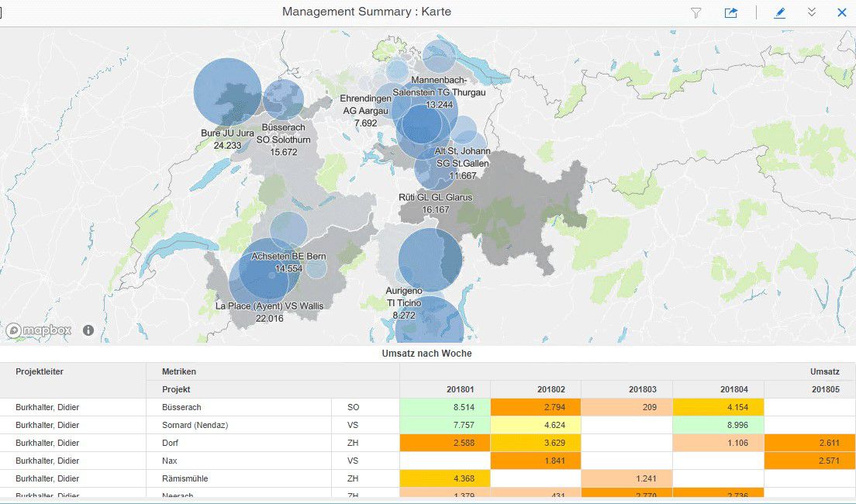The image size is (856, 504).
Task: Select the Bure JU Jura bubble
Action: [x=226, y=91]
